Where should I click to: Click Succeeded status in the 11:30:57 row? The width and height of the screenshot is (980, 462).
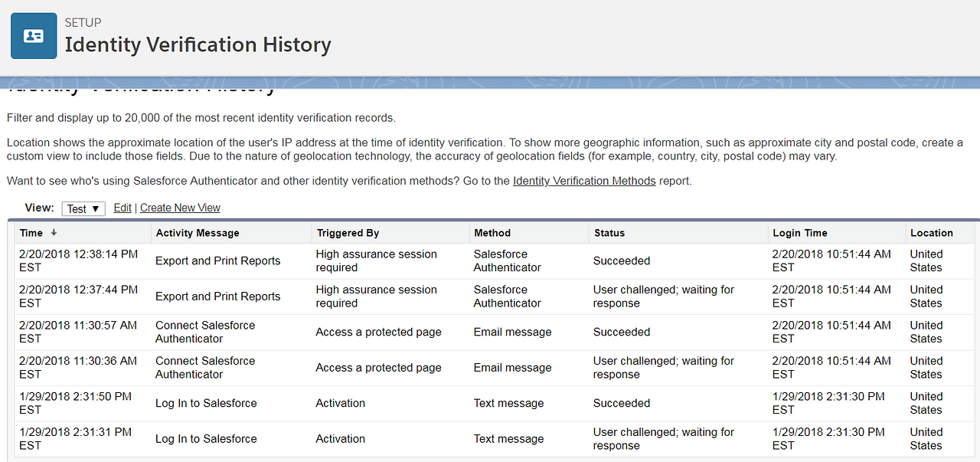click(622, 332)
